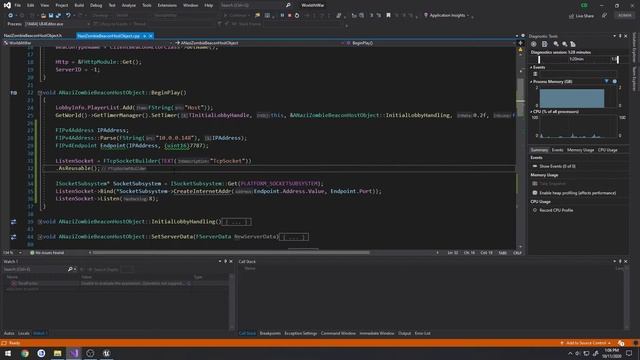Collapse the Events graph section
The height and width of the screenshot is (360, 640).
click(531, 67)
